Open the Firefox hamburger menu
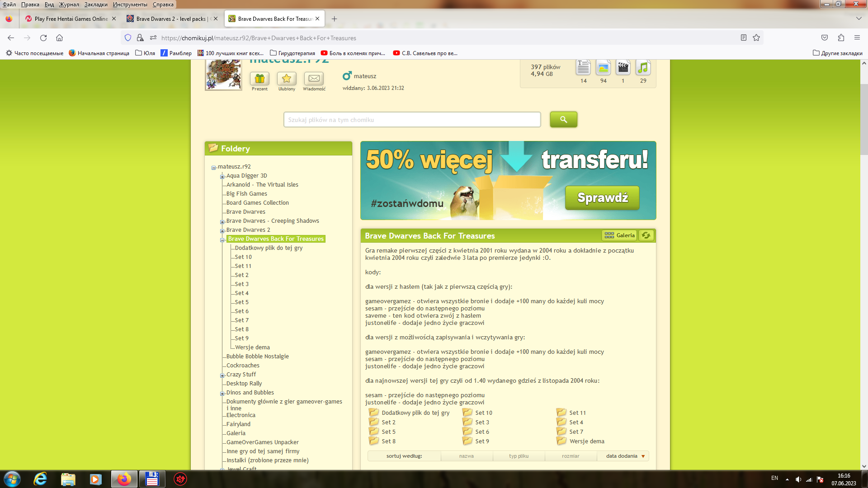This screenshot has height=488, width=868. 857,38
